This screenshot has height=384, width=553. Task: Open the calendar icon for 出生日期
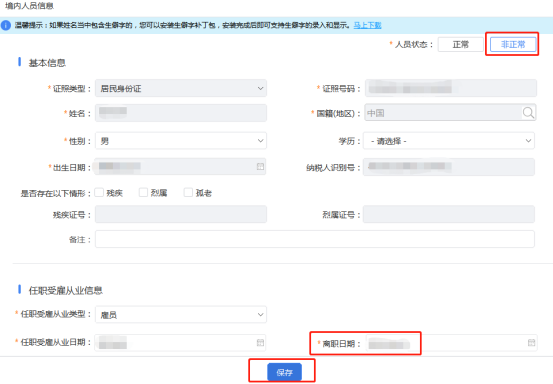(x=260, y=166)
